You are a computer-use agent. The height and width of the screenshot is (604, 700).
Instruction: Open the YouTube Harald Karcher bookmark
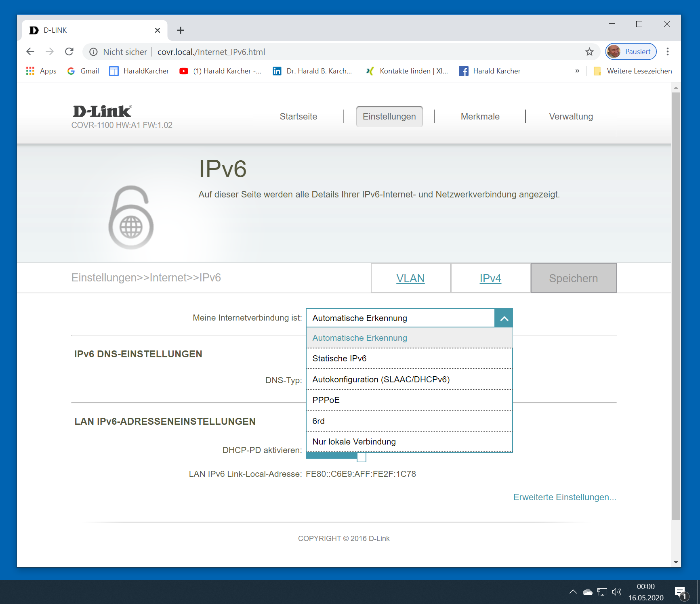click(x=221, y=71)
